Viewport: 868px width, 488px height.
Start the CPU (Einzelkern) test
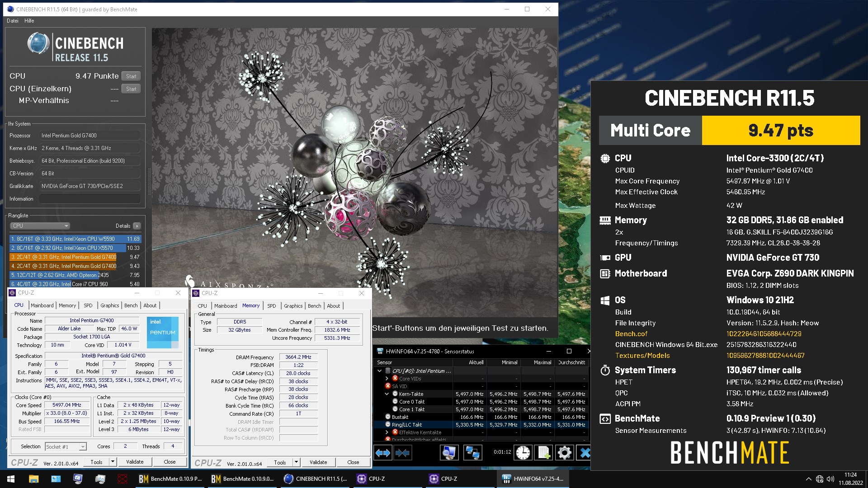click(131, 89)
